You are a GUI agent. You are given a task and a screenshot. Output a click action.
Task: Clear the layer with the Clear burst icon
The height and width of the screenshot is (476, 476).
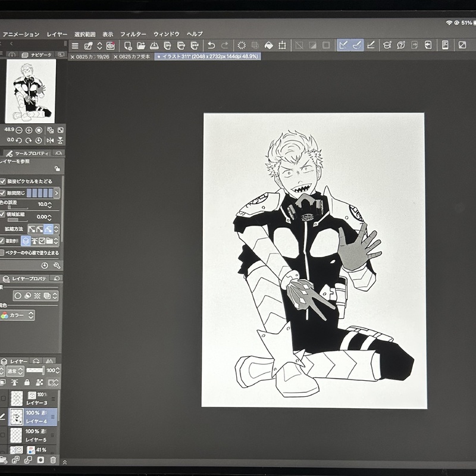(x=242, y=46)
